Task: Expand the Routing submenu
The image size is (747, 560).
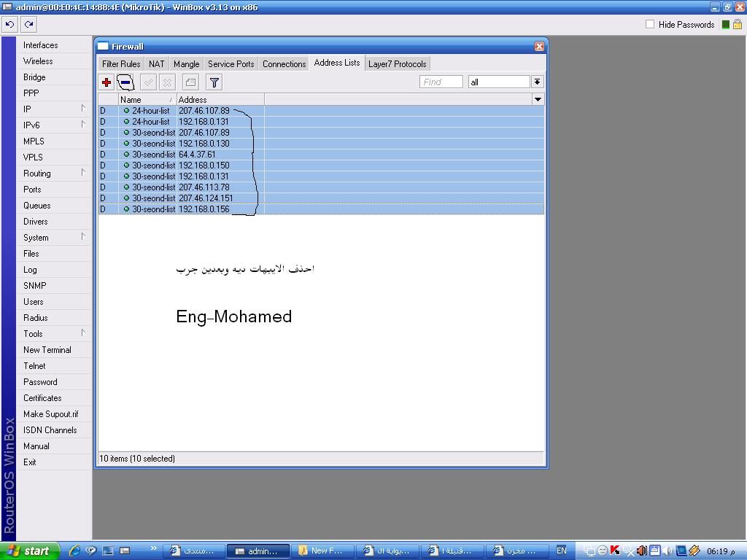Action: click(53, 174)
